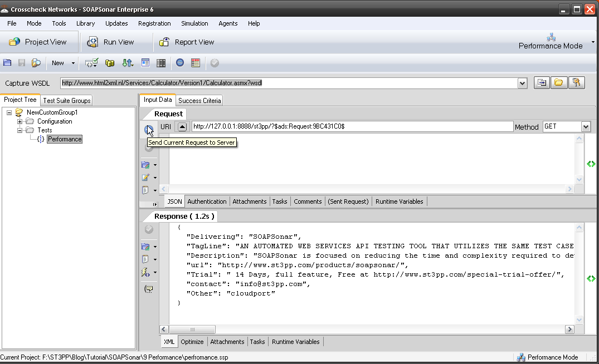Image resolution: width=599 pixels, height=364 pixels.
Task: Open the New dropdown arrow
Action: point(73,63)
